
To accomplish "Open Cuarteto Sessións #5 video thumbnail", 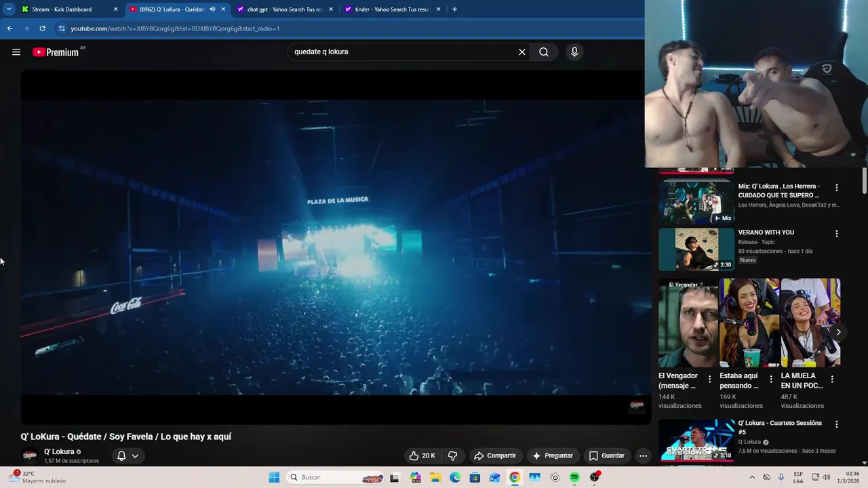I will point(696,441).
